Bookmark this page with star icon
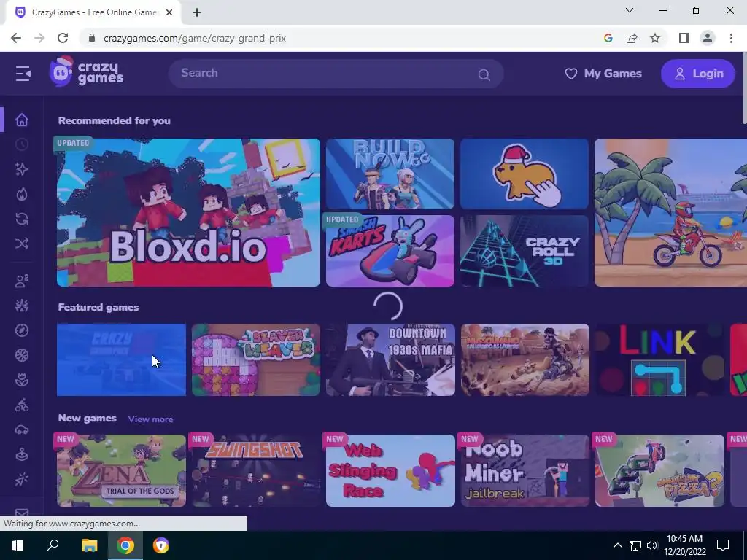The image size is (747, 560). pos(655,38)
